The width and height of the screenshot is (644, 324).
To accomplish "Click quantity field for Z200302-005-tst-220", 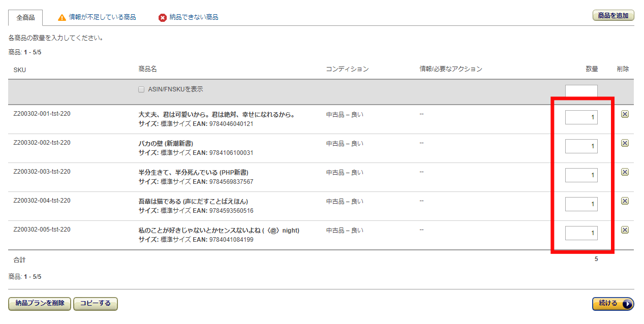I will 581,233.
